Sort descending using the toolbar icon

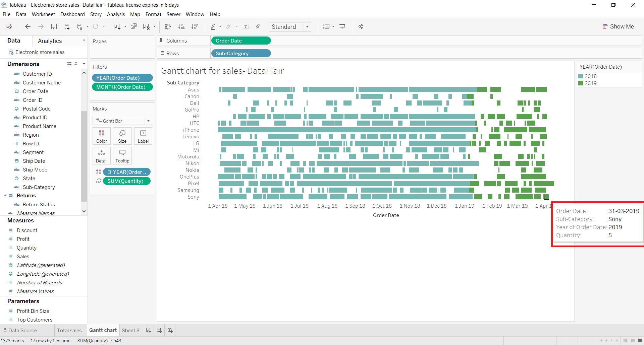tap(195, 26)
